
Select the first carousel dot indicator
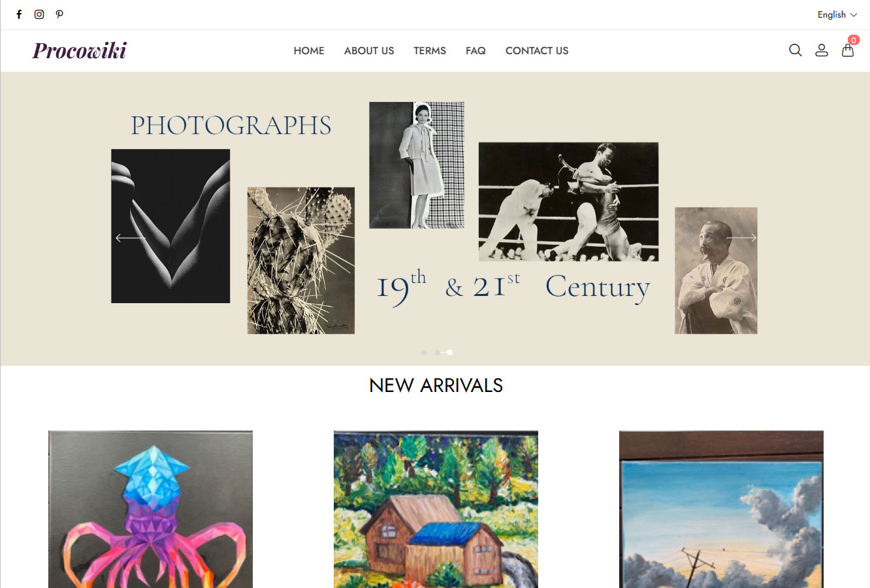pyautogui.click(x=424, y=353)
